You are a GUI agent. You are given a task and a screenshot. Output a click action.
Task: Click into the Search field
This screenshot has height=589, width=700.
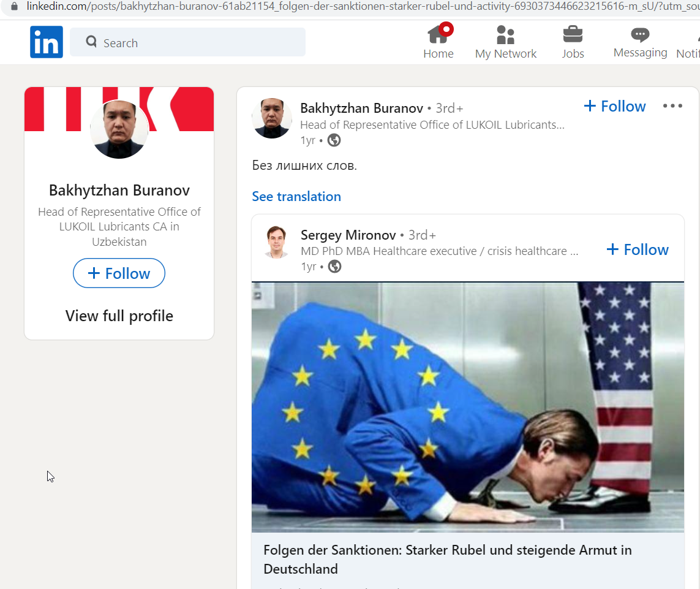[x=187, y=42]
